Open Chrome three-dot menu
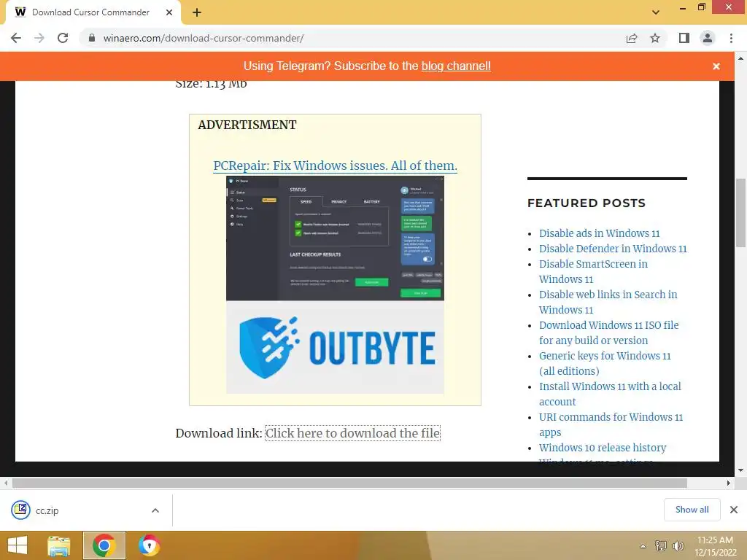This screenshot has height=560, width=747. (731, 38)
